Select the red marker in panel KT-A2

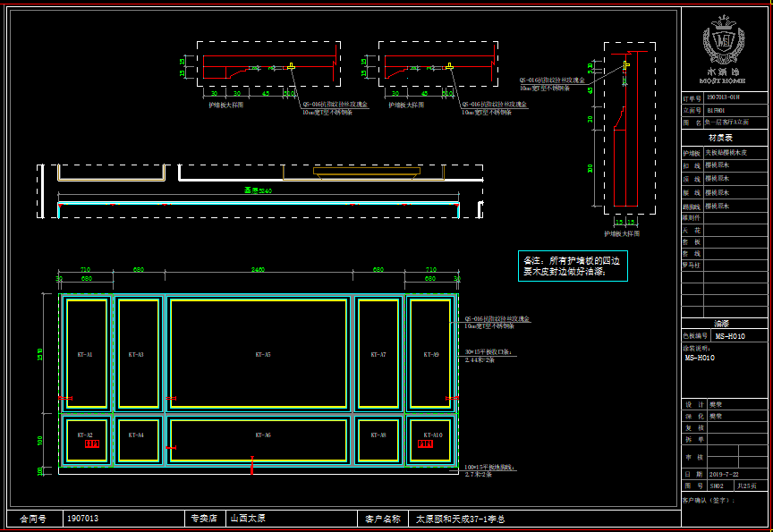coord(92,443)
